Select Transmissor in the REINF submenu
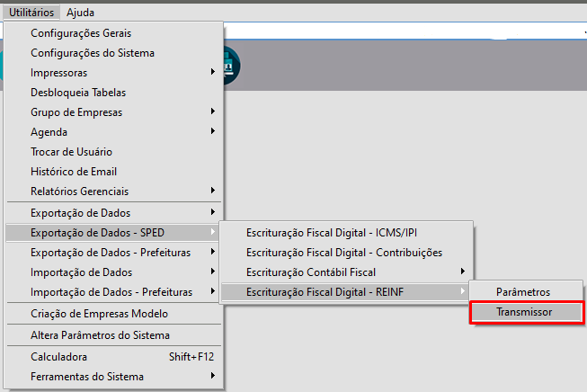Viewport: 587px width, 392px height. (525, 312)
